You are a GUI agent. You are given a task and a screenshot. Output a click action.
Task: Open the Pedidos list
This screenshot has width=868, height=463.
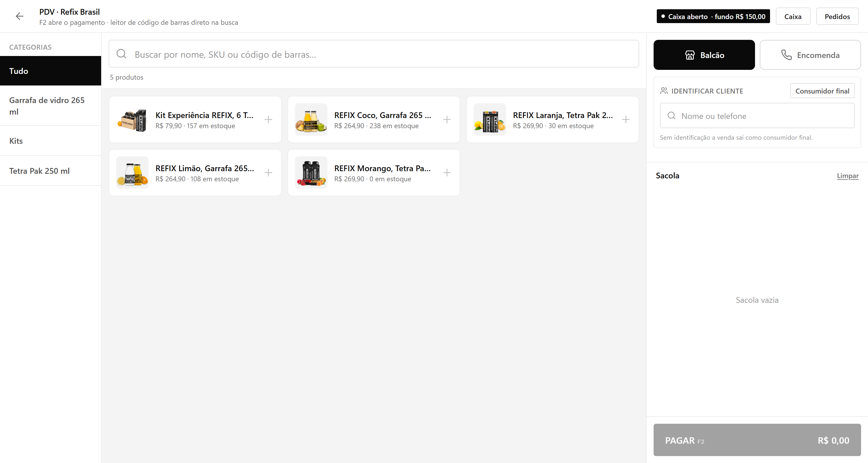coord(837,16)
